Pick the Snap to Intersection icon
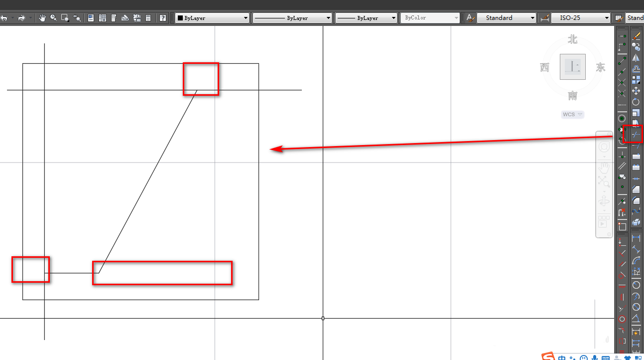 click(x=622, y=83)
